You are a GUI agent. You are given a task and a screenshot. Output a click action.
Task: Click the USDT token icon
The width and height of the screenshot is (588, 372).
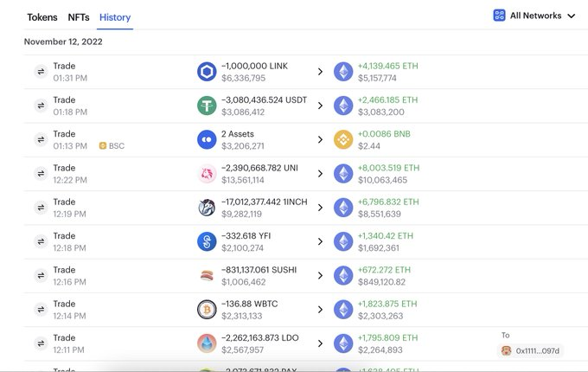pyautogui.click(x=207, y=106)
